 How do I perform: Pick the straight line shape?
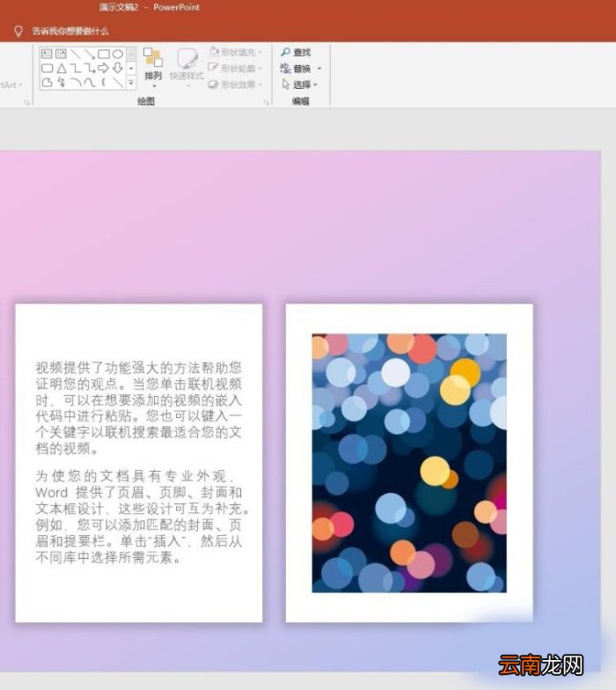[76, 55]
